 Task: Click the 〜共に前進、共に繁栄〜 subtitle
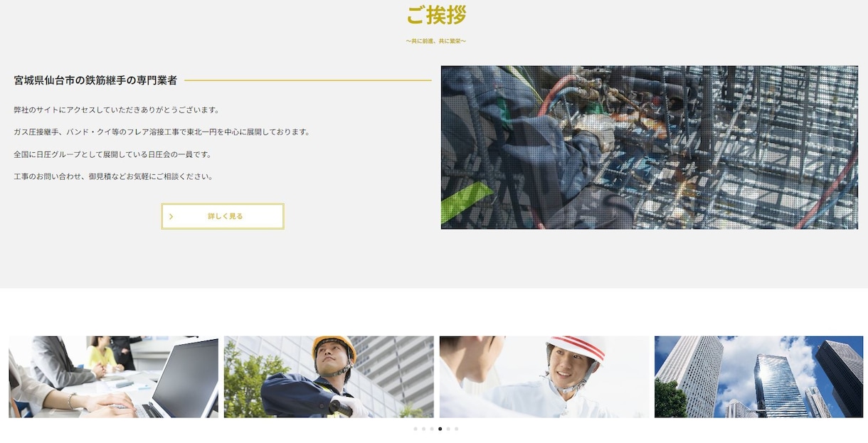tap(436, 41)
